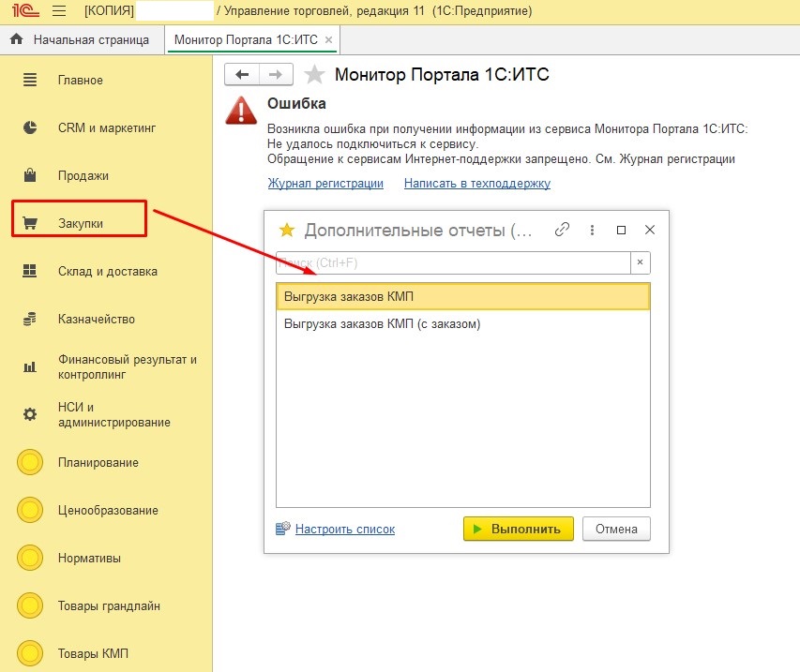Switch to Начальная страница tab
800x672 pixels.
click(x=81, y=40)
